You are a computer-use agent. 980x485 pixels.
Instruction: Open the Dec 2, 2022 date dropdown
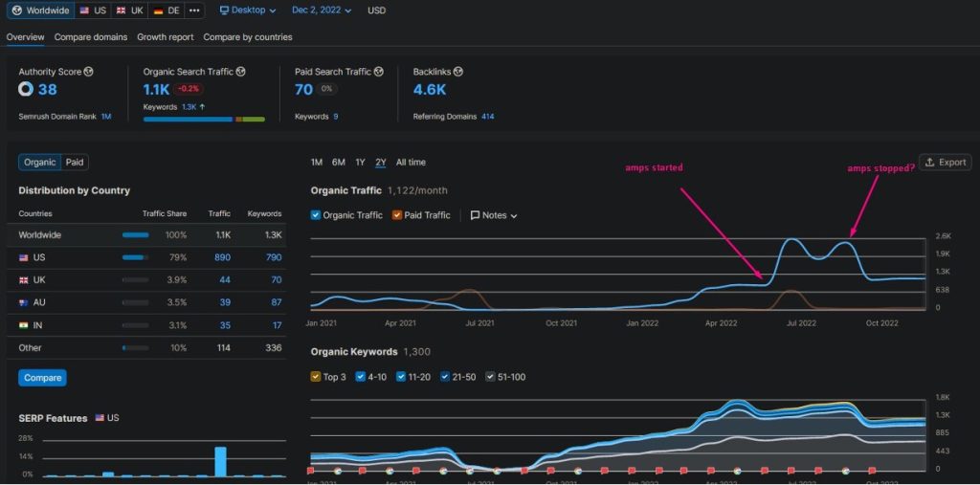tap(322, 11)
